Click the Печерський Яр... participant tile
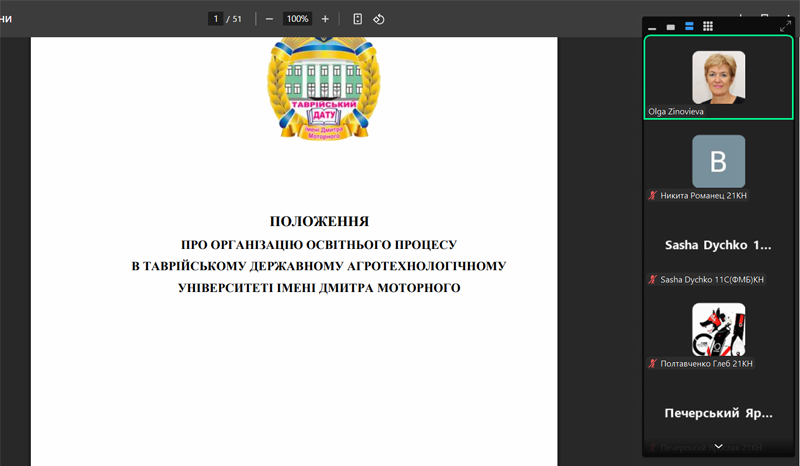Image resolution: width=800 pixels, height=466 pixels. coord(718,412)
